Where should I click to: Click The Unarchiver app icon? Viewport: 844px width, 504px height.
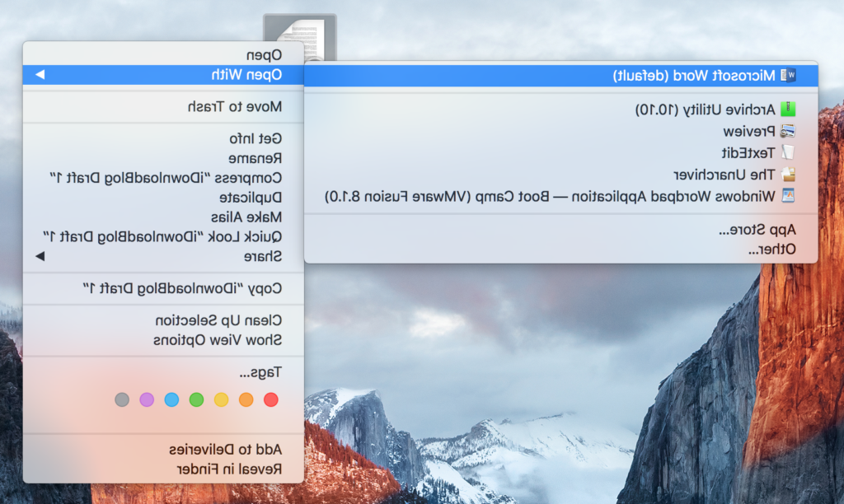789,175
